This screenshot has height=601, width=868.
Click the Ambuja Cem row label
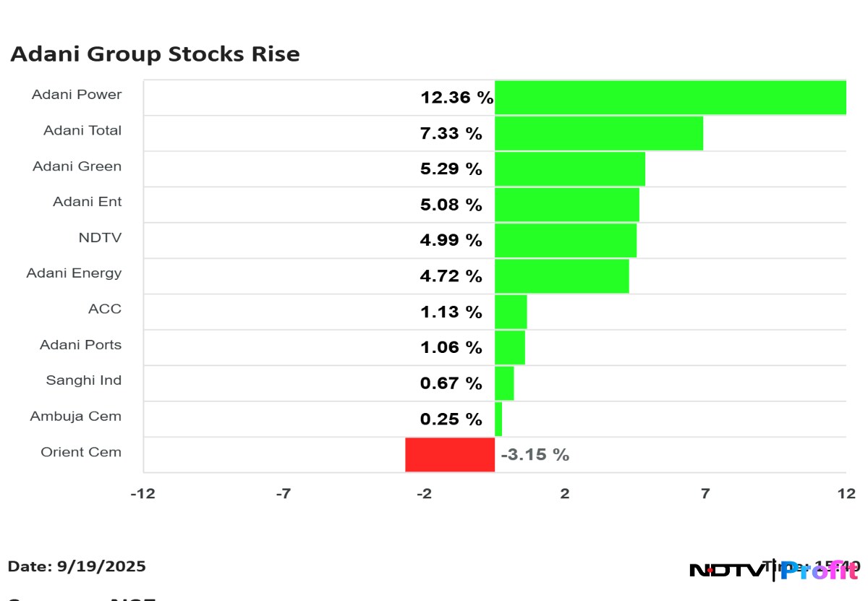point(75,417)
